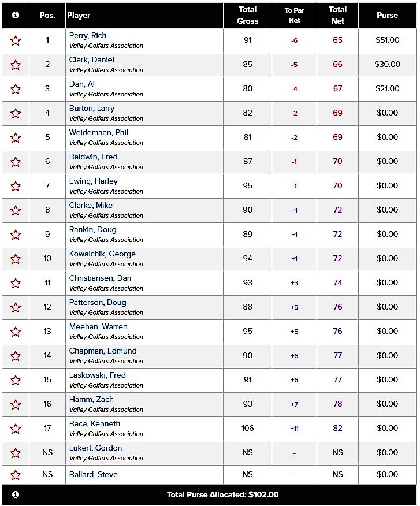The image size is (420, 506).
Task: Open player Perry, Rich details
Action: [88, 35]
